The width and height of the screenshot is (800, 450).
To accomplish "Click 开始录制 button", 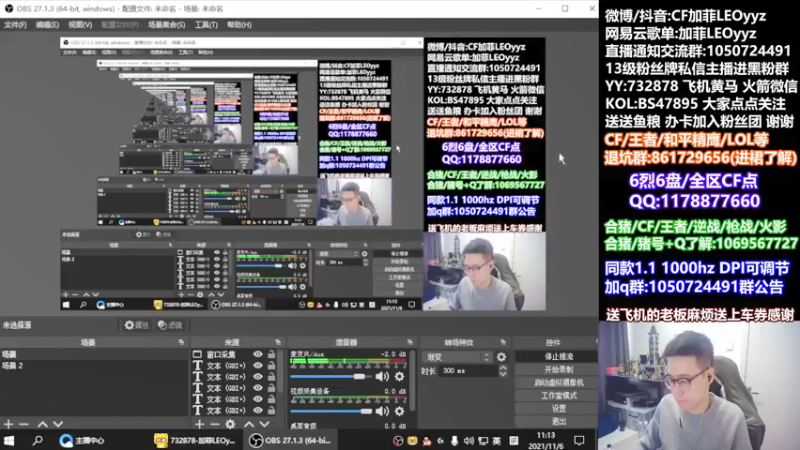I will [559, 369].
